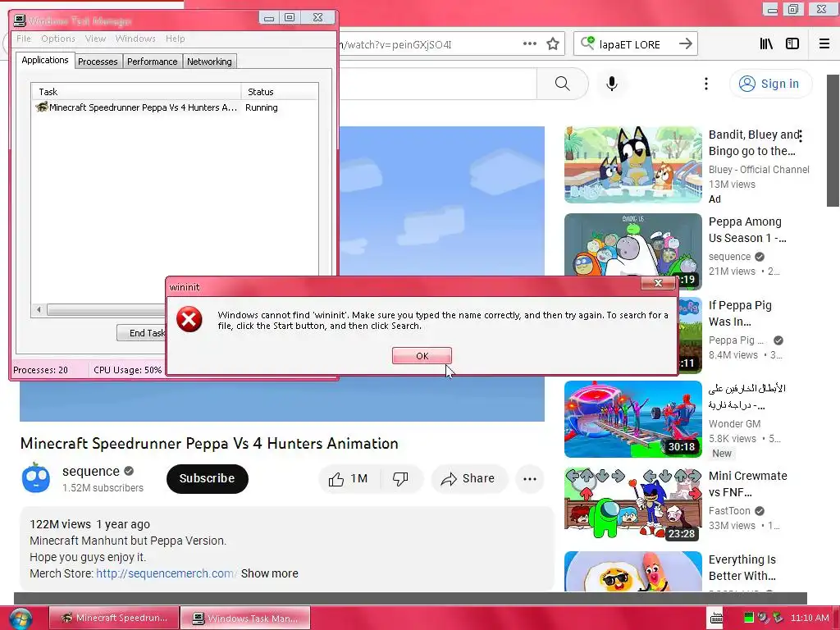Screen dimensions: 840x630
Task: Open the sequence channel name below the video
Action: [x=90, y=471]
